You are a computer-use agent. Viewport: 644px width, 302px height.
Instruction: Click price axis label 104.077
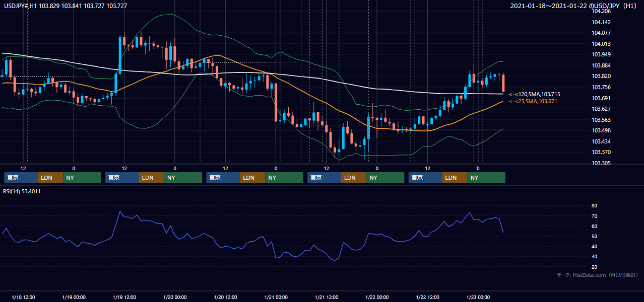[x=602, y=33]
